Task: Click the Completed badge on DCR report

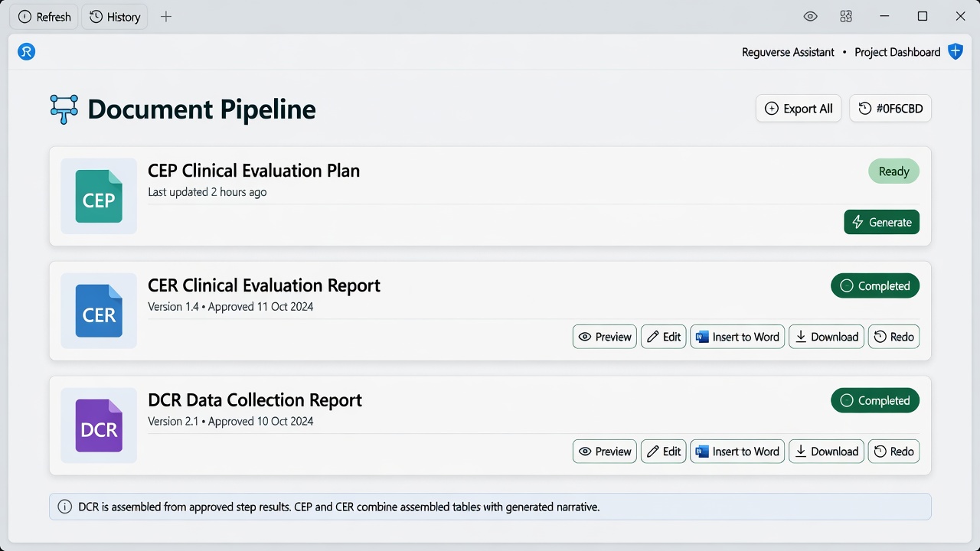Action: [875, 401]
